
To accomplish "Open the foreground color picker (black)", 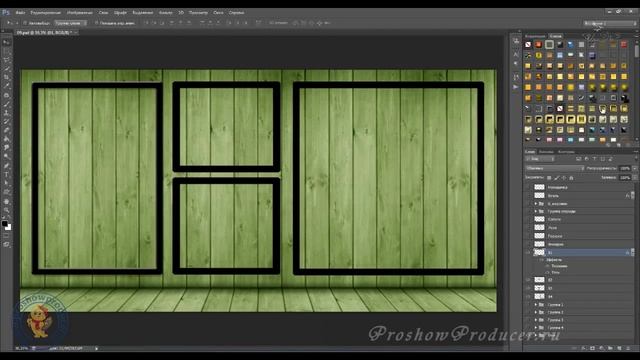I will [x=4, y=223].
